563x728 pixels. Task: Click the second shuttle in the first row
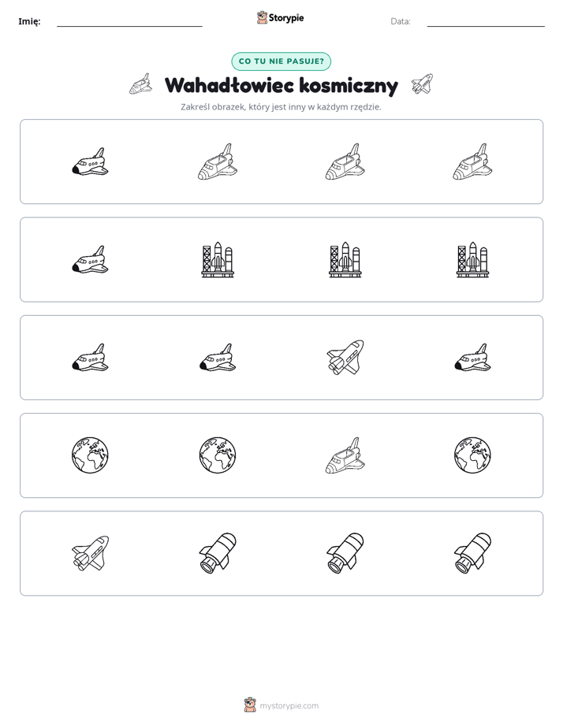pos(218,162)
